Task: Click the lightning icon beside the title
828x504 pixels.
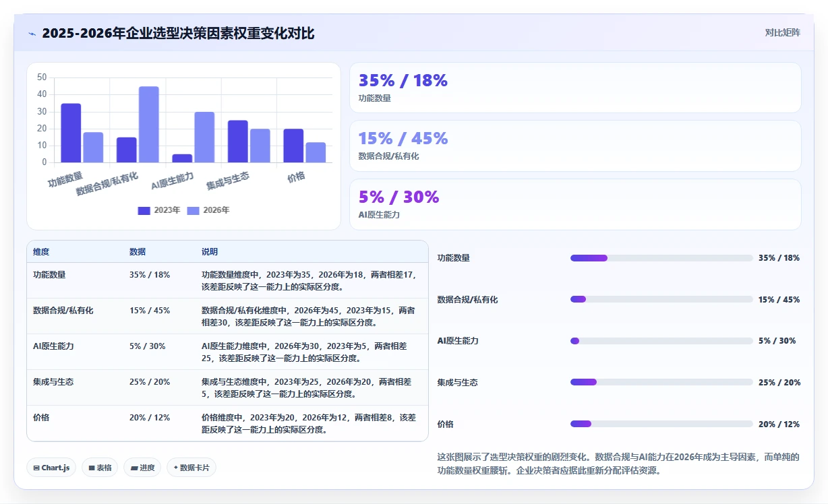Action: point(32,34)
